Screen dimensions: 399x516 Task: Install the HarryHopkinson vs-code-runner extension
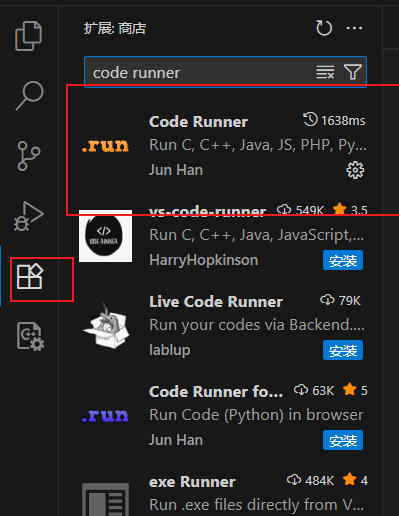(x=343, y=260)
